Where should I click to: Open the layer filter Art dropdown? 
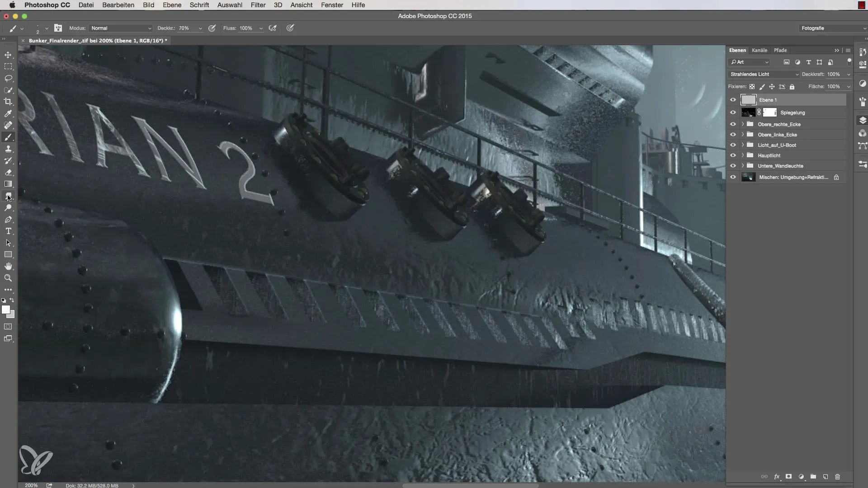pyautogui.click(x=749, y=62)
